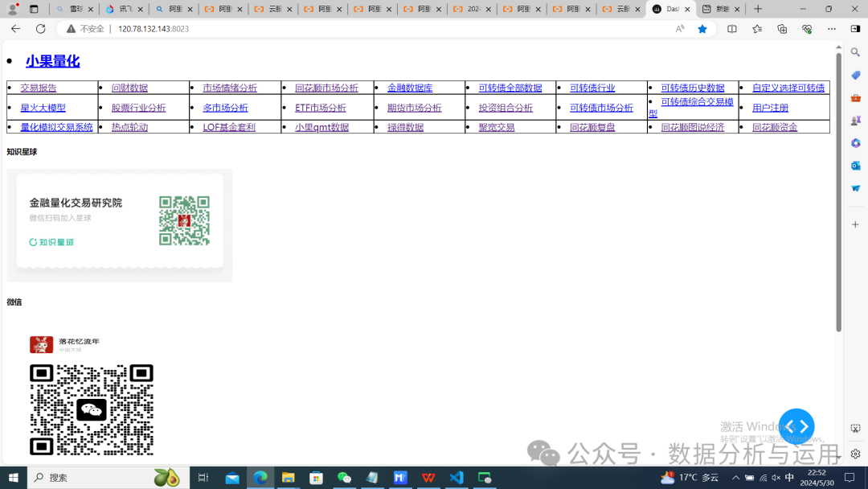The height and width of the screenshot is (489, 868).
Task: Open File Explorer from the taskbar
Action: [x=288, y=478]
